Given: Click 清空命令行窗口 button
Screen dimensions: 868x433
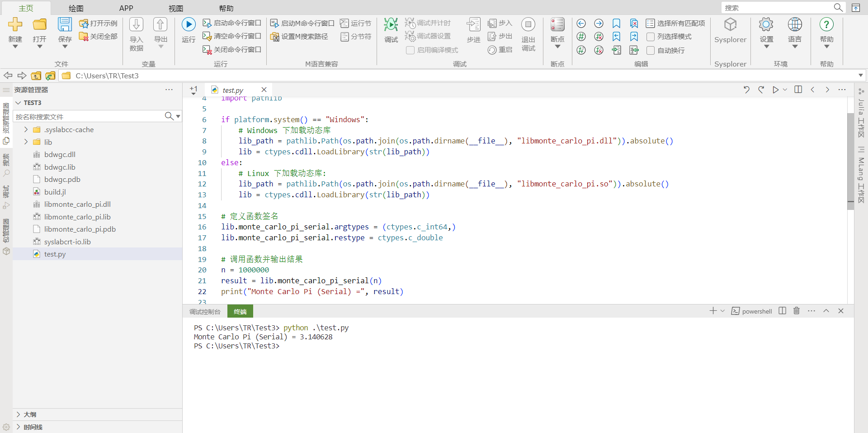Looking at the screenshot, I should tap(232, 36).
